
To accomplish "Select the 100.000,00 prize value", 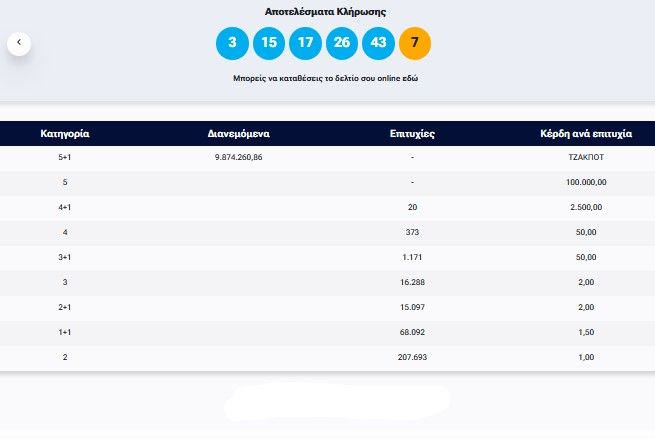I will point(585,183).
